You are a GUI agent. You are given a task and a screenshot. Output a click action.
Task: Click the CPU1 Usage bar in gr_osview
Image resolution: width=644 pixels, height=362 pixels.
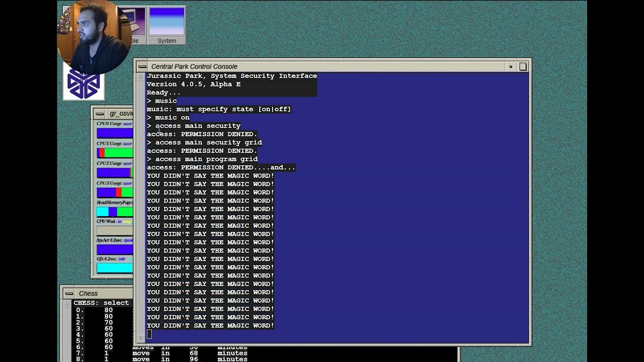coord(115,153)
